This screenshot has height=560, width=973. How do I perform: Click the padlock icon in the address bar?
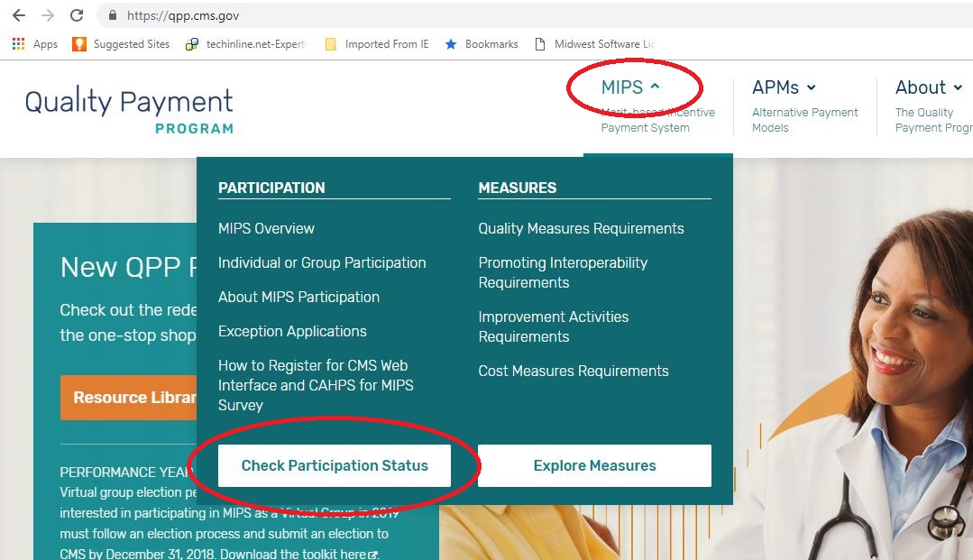tap(113, 15)
